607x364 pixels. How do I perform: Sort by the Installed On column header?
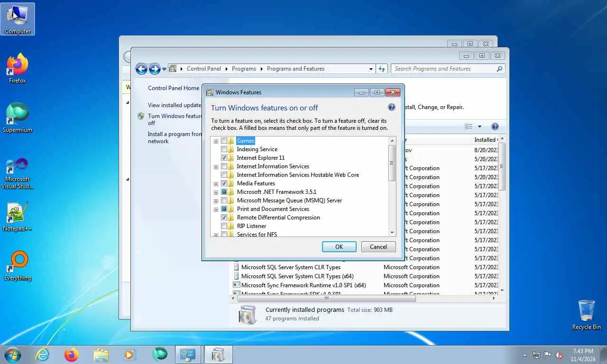point(486,140)
